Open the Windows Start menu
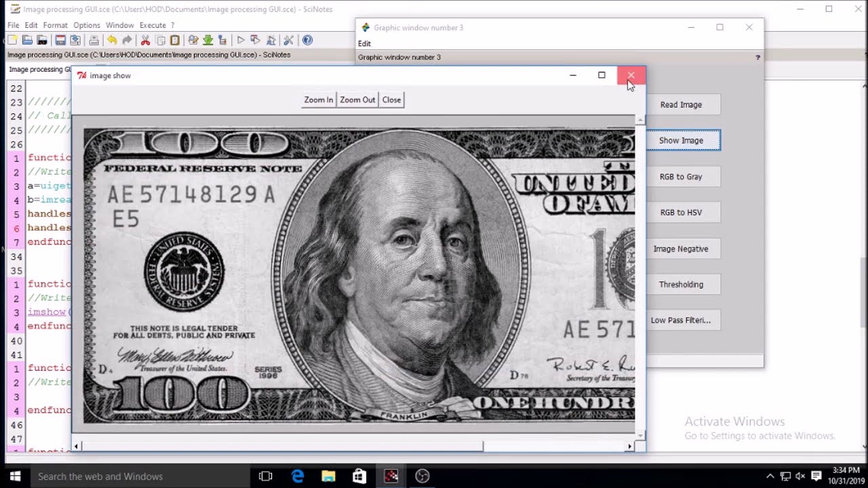 coord(15,476)
